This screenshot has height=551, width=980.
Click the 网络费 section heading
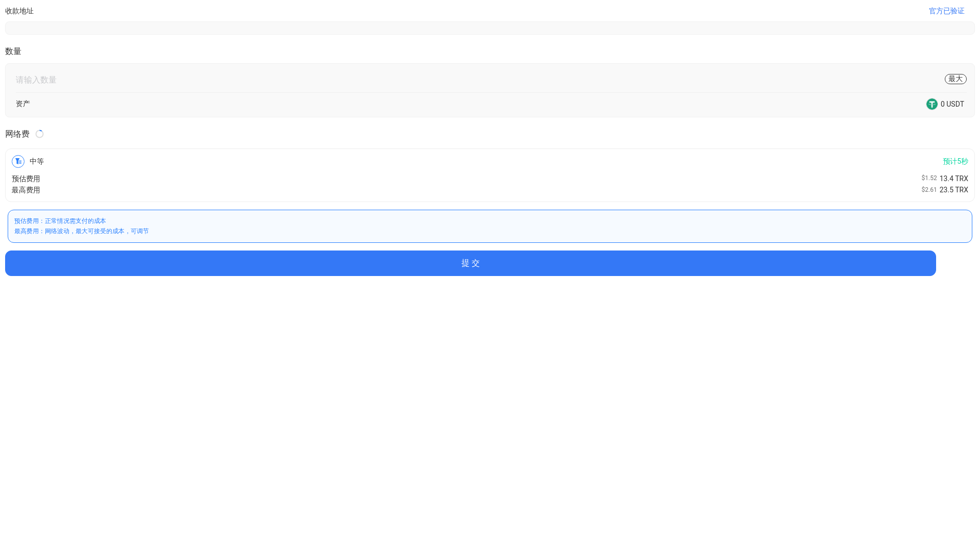17,134
